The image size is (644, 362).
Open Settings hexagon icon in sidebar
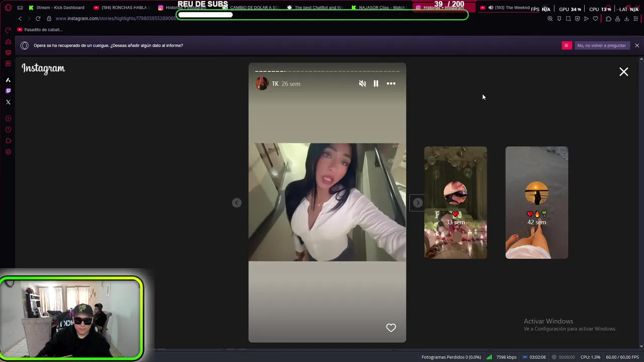coord(8,152)
